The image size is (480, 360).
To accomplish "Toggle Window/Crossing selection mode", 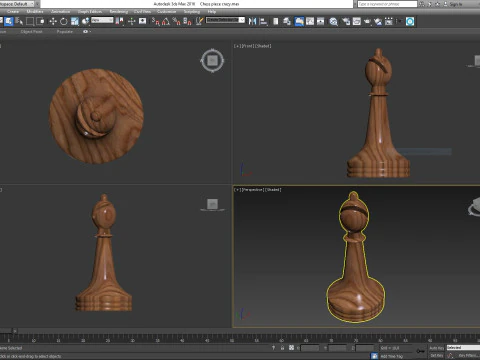I will (x=40, y=21).
